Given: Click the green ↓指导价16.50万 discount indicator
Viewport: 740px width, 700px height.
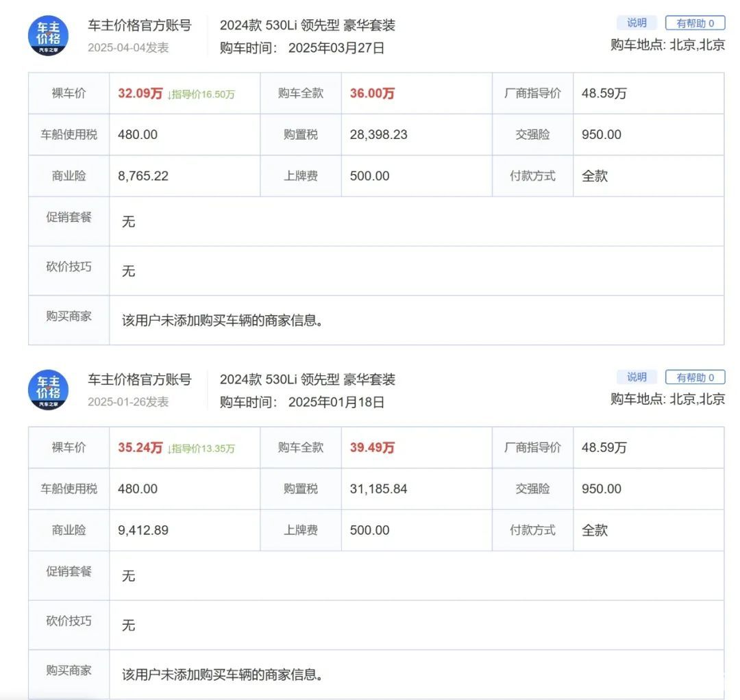Looking at the screenshot, I should [201, 95].
